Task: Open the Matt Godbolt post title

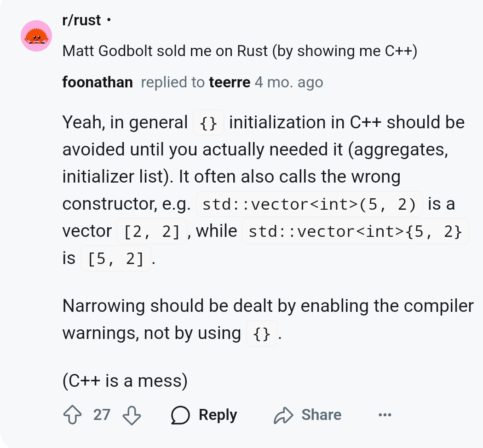Action: 240,51
